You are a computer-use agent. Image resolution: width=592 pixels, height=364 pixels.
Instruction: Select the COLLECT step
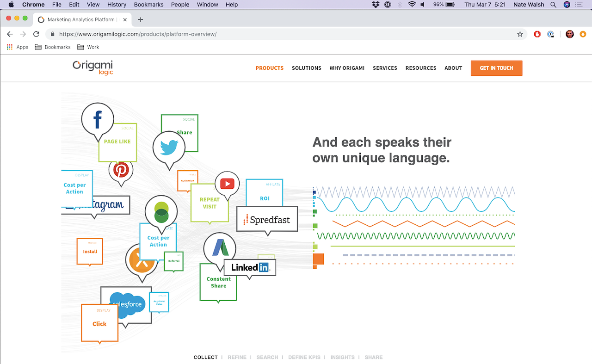[x=205, y=358]
